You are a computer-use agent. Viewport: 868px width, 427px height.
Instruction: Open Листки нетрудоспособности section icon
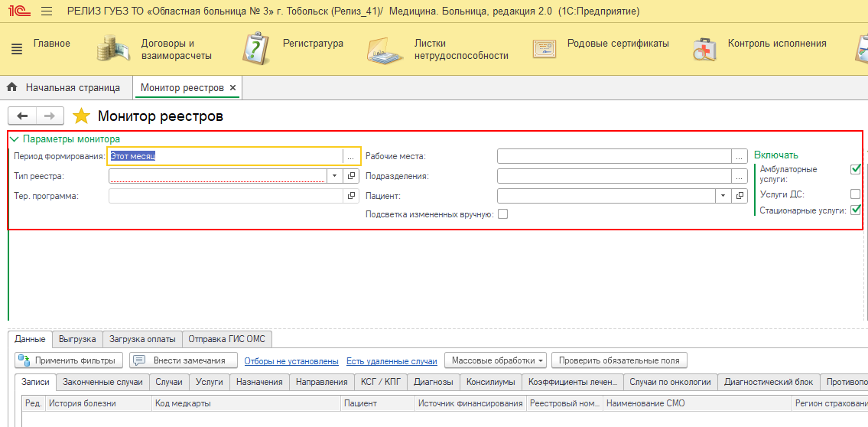pyautogui.click(x=386, y=50)
